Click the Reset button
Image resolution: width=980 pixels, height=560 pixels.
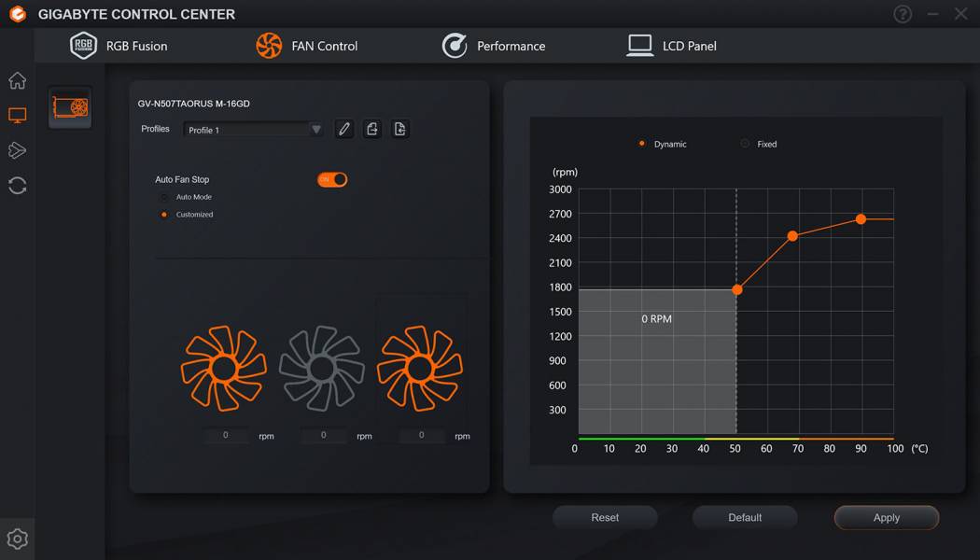(605, 517)
